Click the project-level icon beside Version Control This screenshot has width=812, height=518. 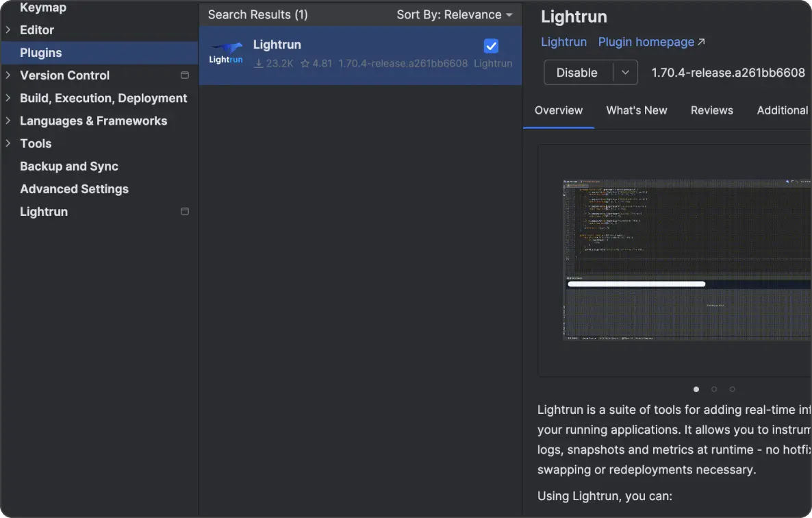(x=184, y=75)
